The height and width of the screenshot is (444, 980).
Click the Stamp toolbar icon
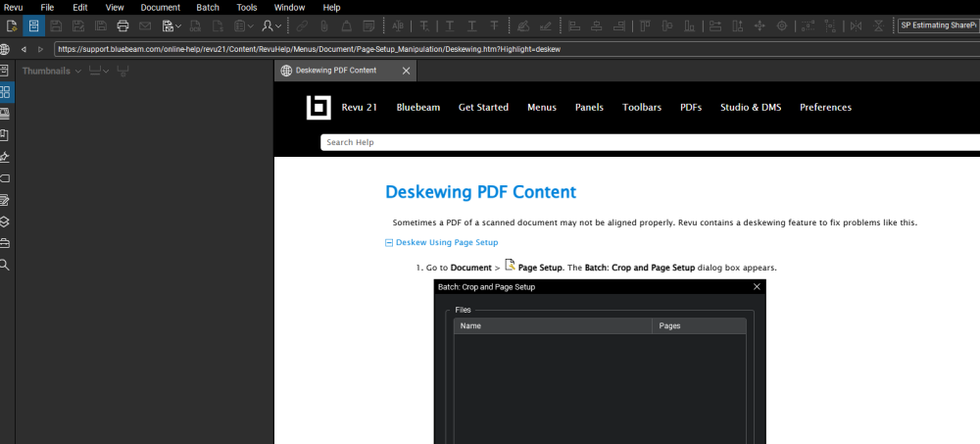tap(346, 26)
